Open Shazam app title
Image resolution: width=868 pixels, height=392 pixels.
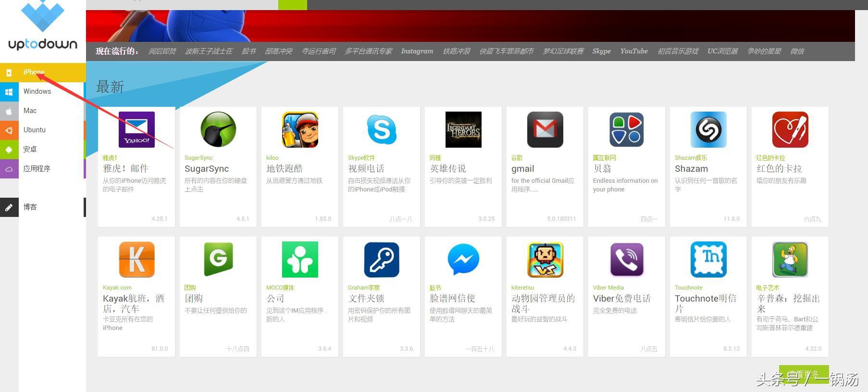691,169
